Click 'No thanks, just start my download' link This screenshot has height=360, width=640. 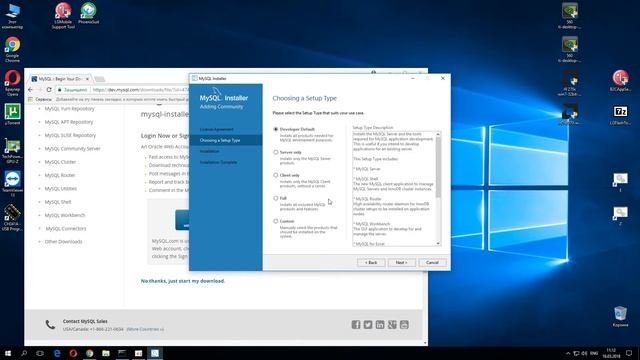183,281
